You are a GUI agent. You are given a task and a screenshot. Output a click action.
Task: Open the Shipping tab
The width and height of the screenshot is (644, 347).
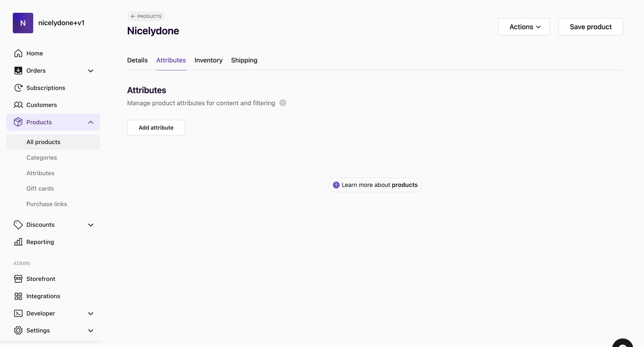click(x=244, y=60)
